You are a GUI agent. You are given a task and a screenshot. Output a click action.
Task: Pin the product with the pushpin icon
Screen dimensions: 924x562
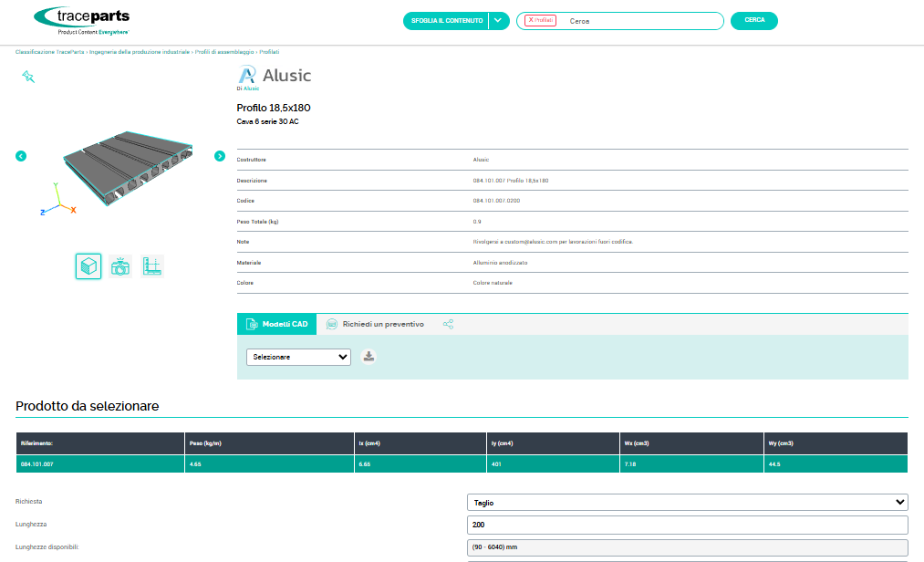click(28, 77)
